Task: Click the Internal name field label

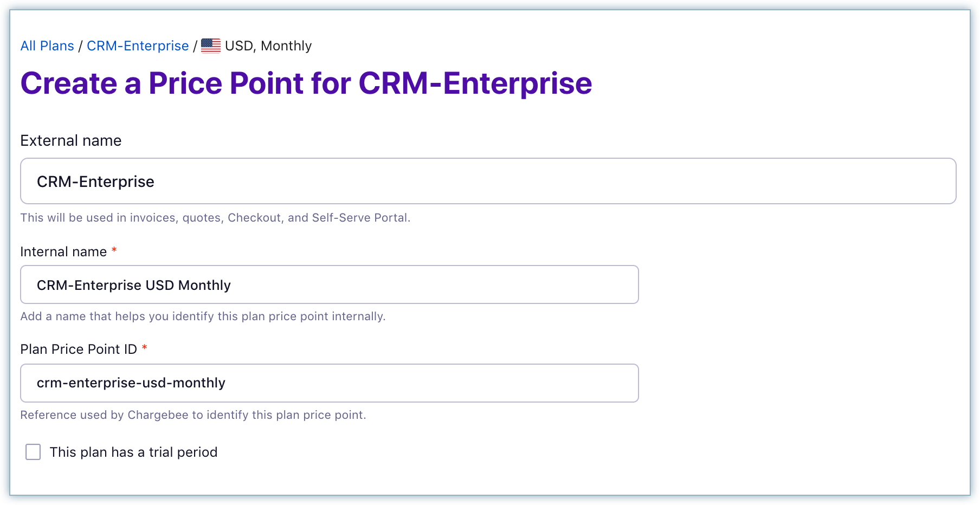Action: (x=63, y=252)
